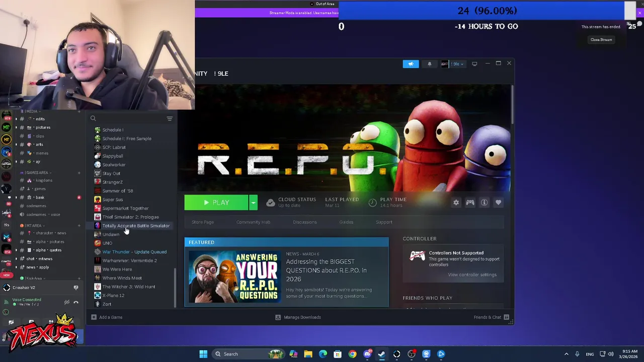Open File Explorer from taskbar

point(308,354)
